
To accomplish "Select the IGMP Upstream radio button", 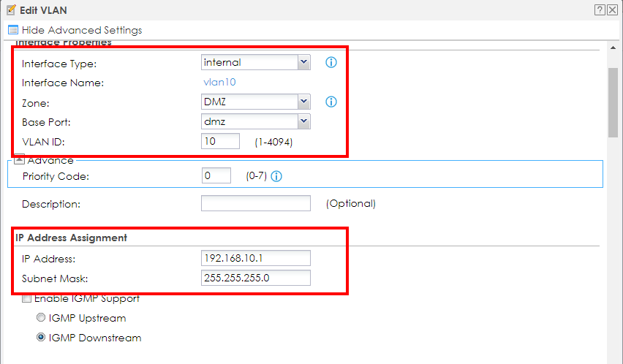I will 42,318.
